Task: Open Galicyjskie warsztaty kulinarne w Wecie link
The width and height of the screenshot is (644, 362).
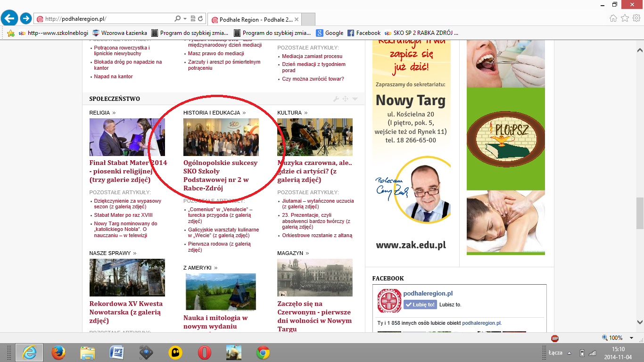Action: [223, 232]
